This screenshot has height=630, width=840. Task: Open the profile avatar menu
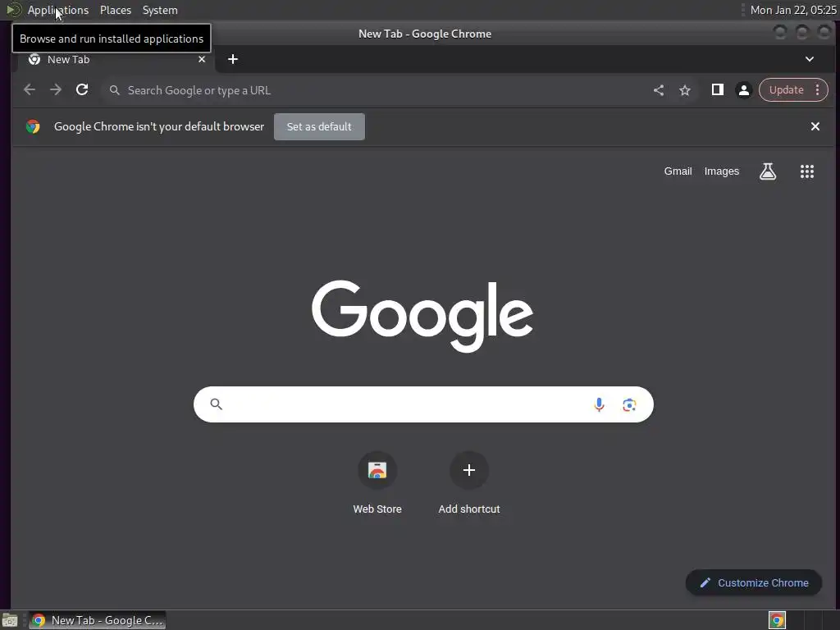tap(743, 90)
